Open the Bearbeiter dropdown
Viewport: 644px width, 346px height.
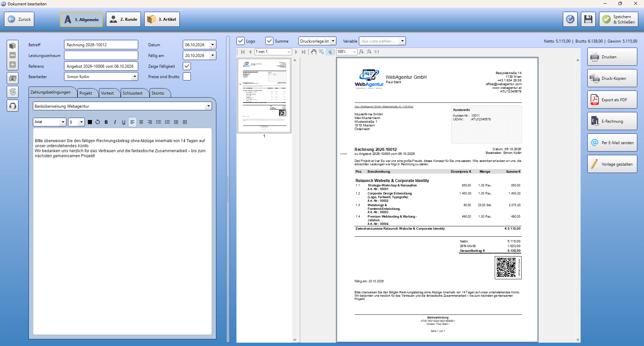click(x=135, y=76)
